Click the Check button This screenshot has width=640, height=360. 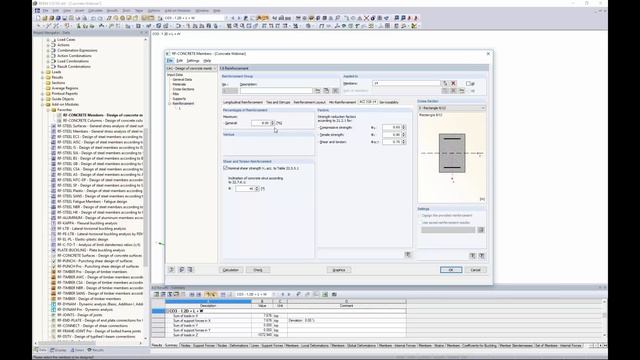click(x=258, y=270)
